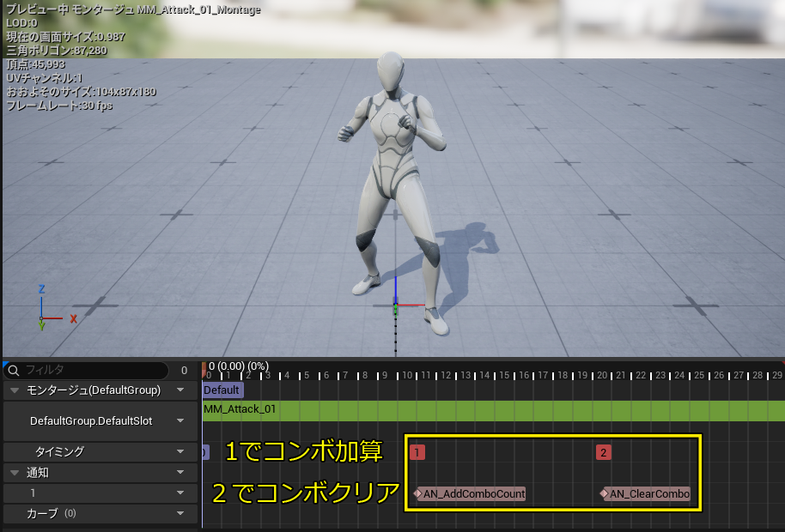Click the UVチャンネル:1 stat text

point(44,78)
